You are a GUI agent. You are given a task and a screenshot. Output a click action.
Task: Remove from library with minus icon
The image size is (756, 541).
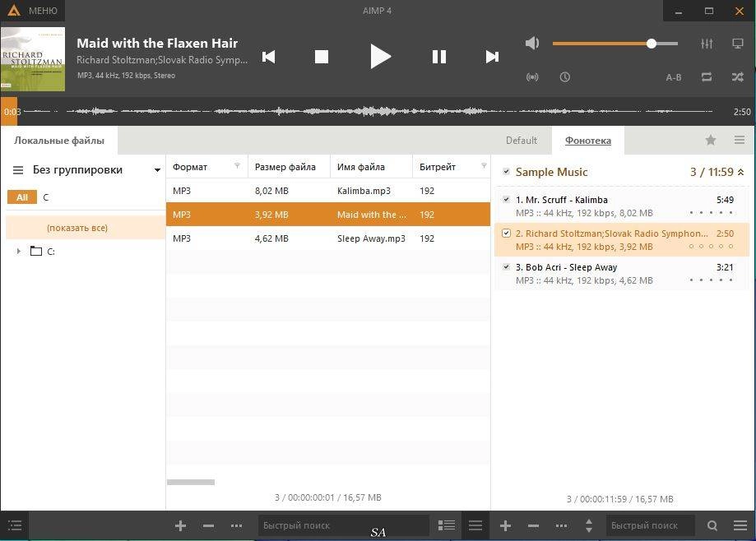point(208,525)
